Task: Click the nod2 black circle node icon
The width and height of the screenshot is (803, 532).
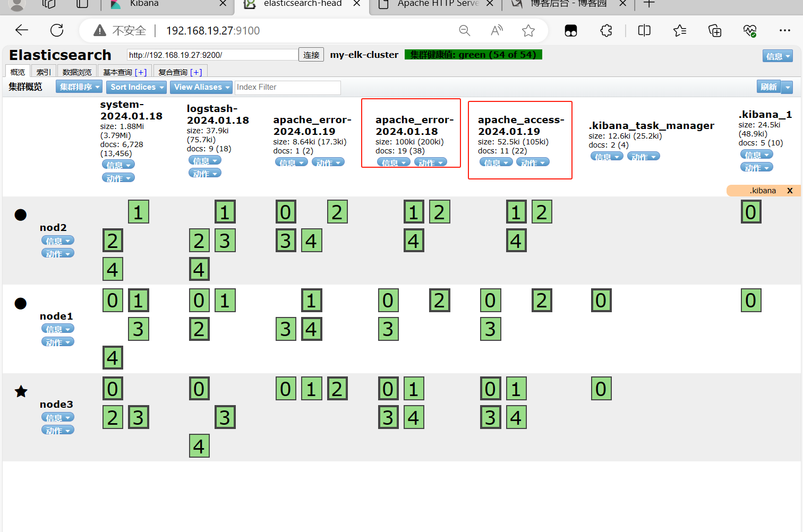Action: [x=20, y=215]
